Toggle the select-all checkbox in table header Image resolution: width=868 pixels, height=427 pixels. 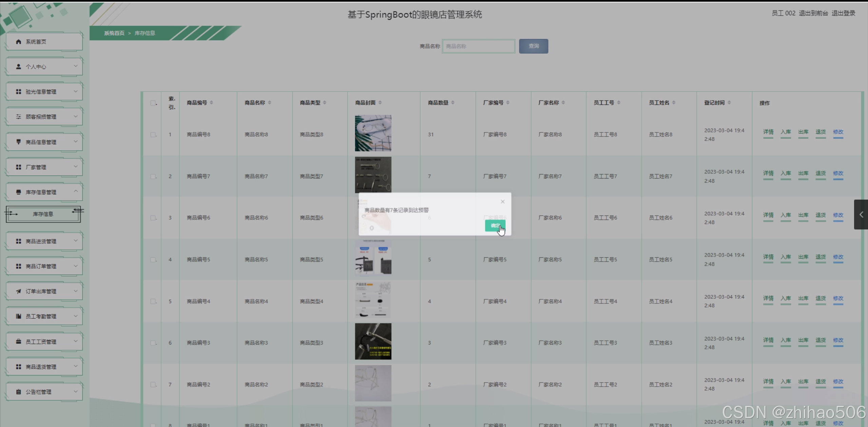click(x=153, y=103)
